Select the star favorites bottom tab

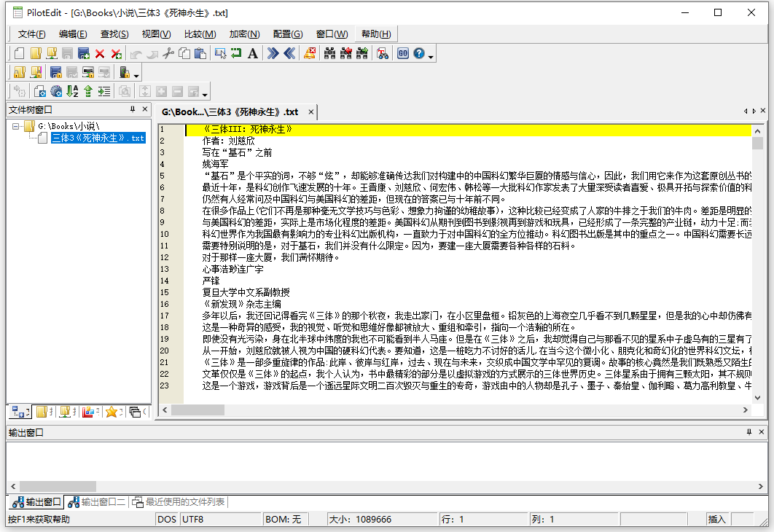[114, 412]
